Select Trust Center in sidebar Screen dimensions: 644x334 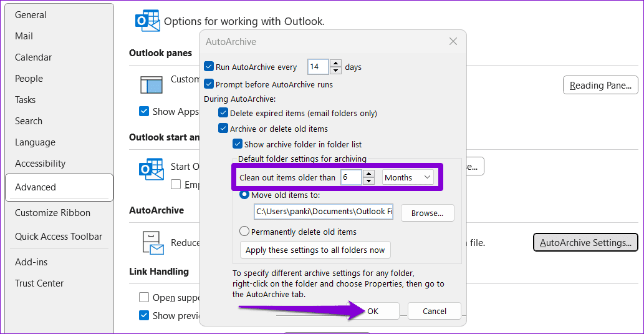click(39, 283)
